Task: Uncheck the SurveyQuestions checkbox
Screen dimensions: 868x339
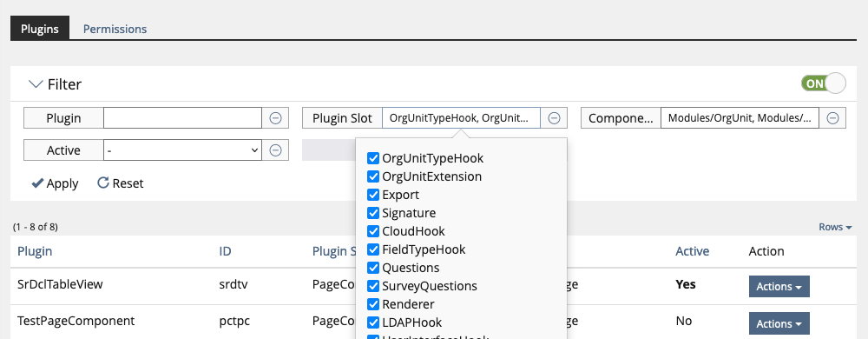Action: pyautogui.click(x=373, y=286)
